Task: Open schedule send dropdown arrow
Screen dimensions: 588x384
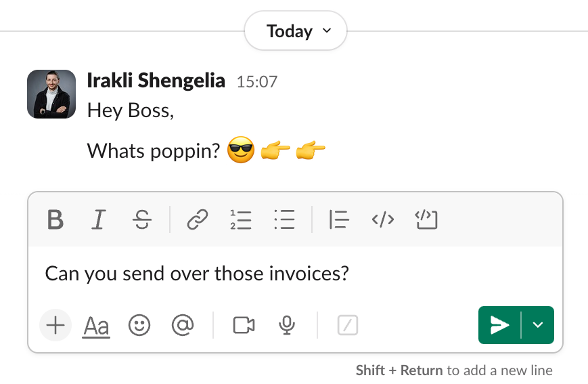Action: 538,326
